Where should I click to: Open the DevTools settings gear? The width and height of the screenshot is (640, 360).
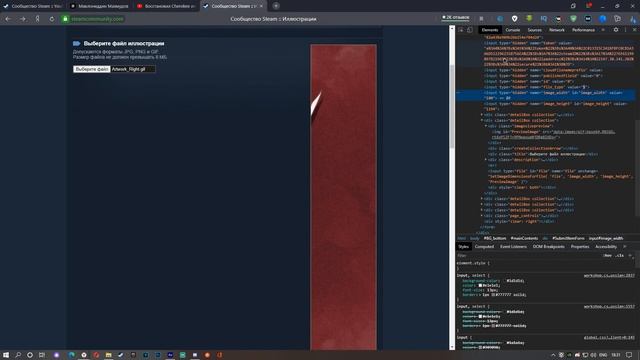pos(616,30)
